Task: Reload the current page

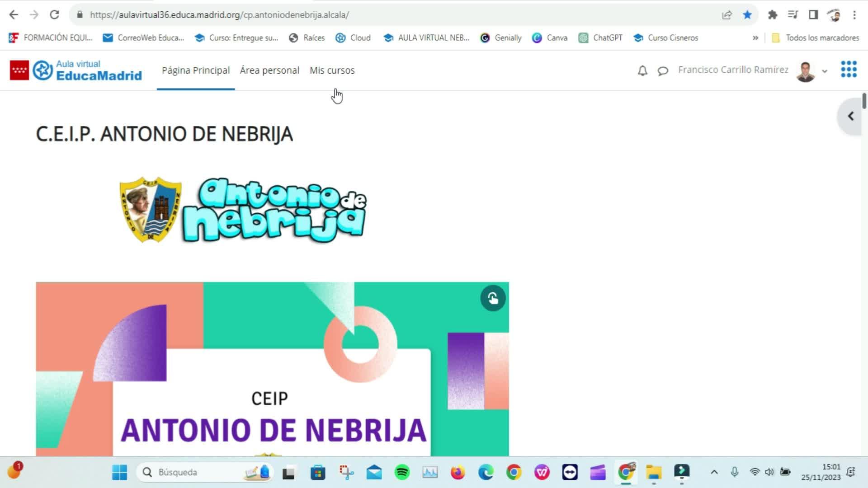Action: (54, 15)
